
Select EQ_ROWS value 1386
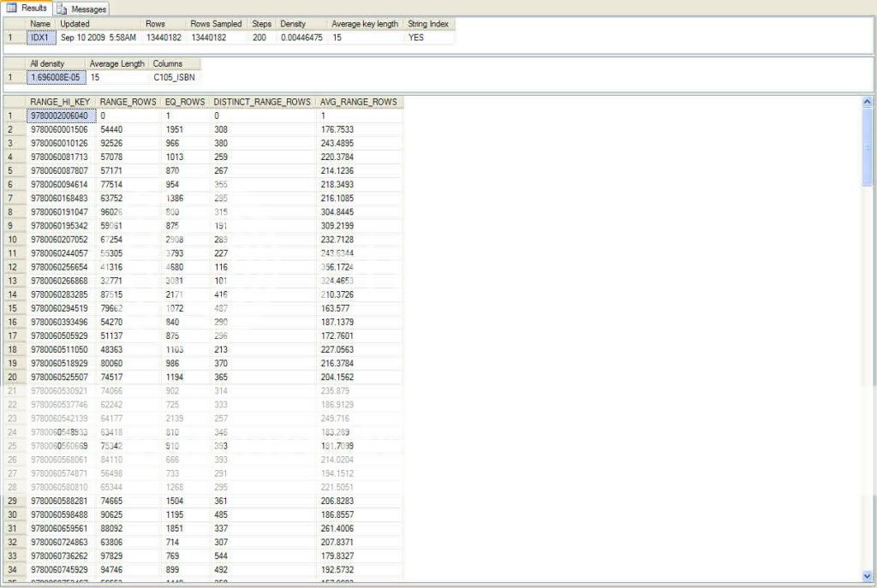[x=185, y=199]
